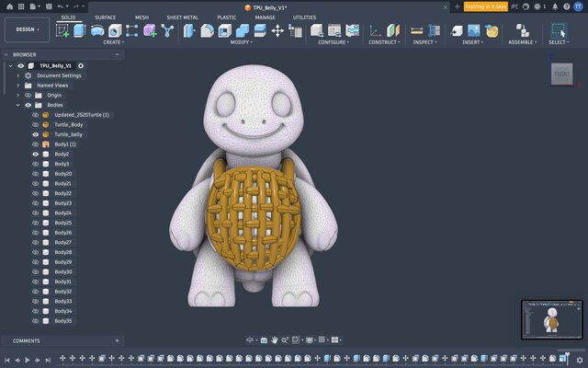Open the timeline settings gear

coord(580,360)
